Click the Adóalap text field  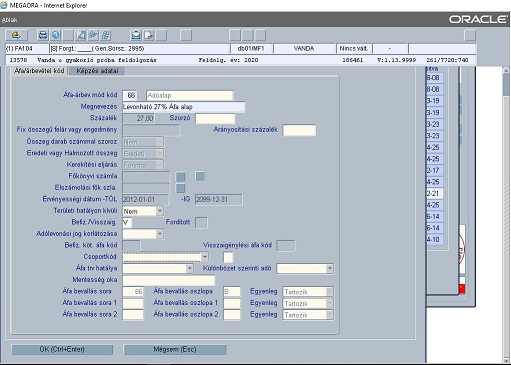189,95
